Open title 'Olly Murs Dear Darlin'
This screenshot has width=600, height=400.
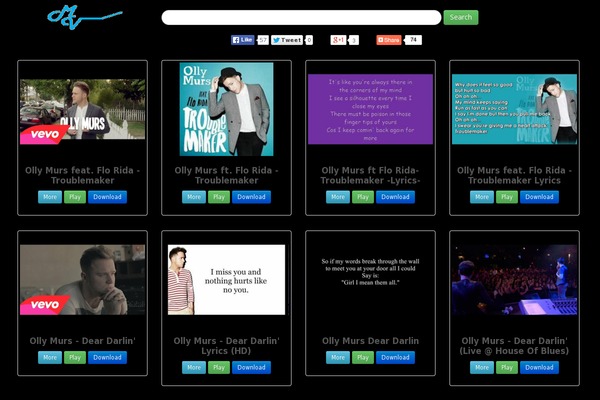click(370, 341)
